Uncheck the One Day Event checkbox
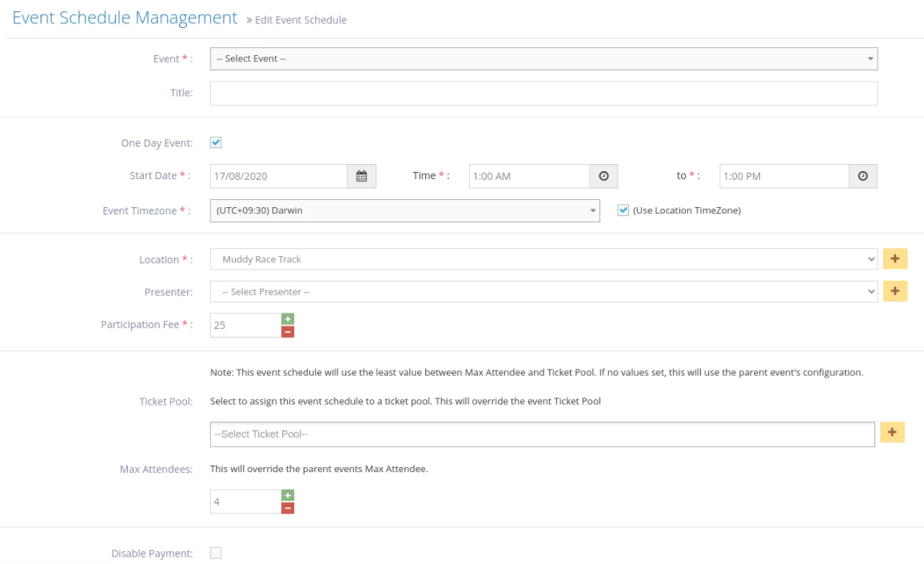This screenshot has height=564, width=924. (216, 143)
